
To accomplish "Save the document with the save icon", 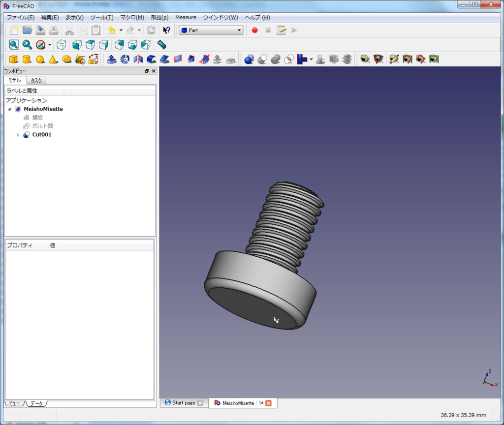I will [x=40, y=30].
